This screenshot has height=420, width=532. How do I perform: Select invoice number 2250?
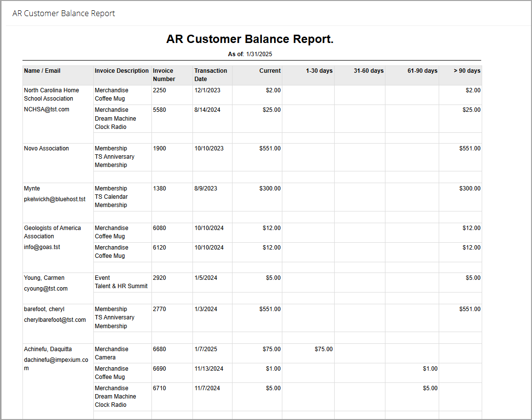pos(159,90)
